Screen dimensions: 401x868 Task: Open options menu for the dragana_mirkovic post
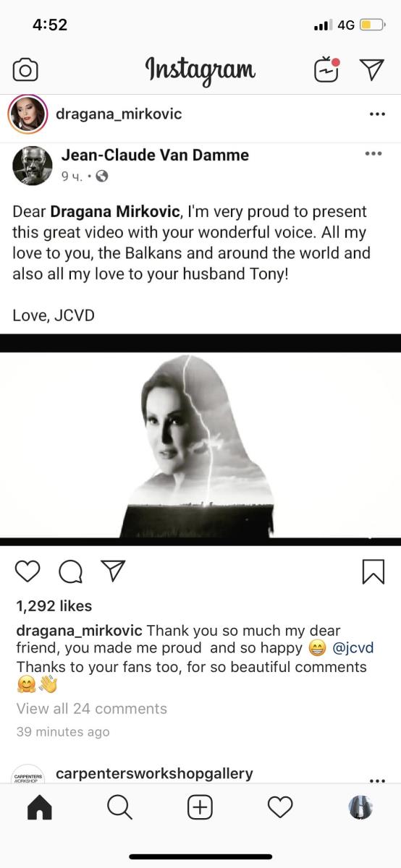(x=376, y=114)
